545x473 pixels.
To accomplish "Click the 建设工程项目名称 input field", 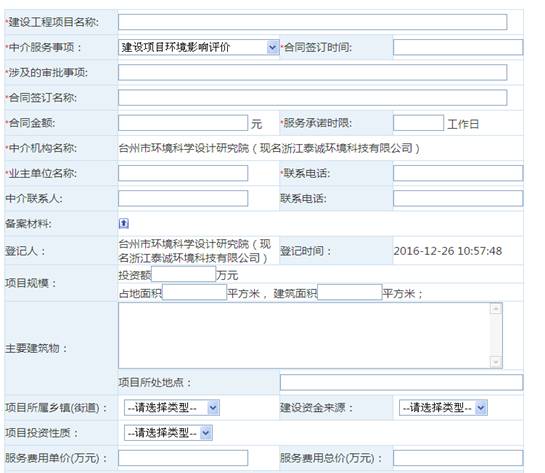I will coord(312,22).
